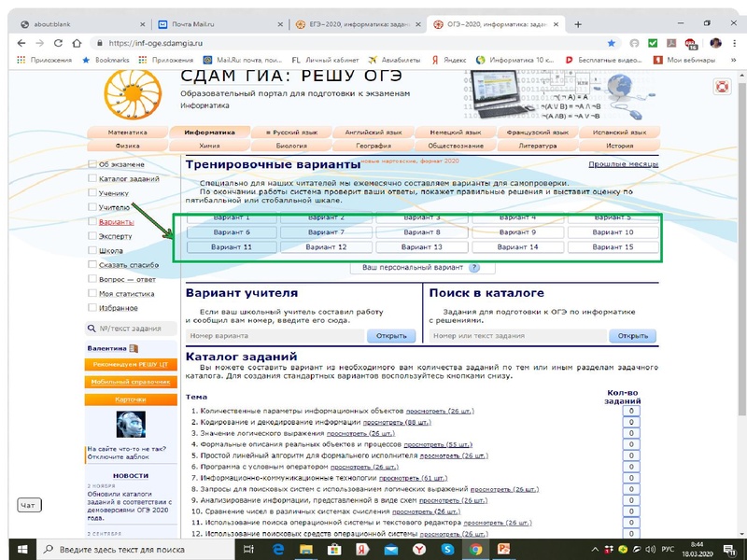Open the Чат panel icon at bottom left
747x560 pixels.
click(x=28, y=504)
